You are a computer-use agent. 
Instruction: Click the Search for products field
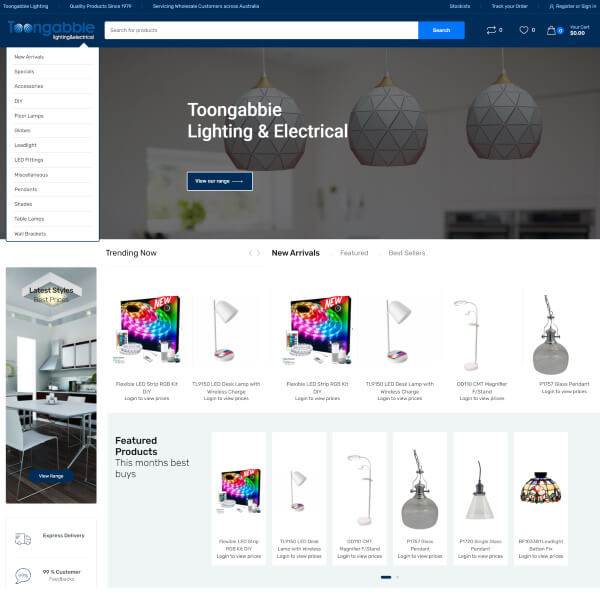click(260, 30)
